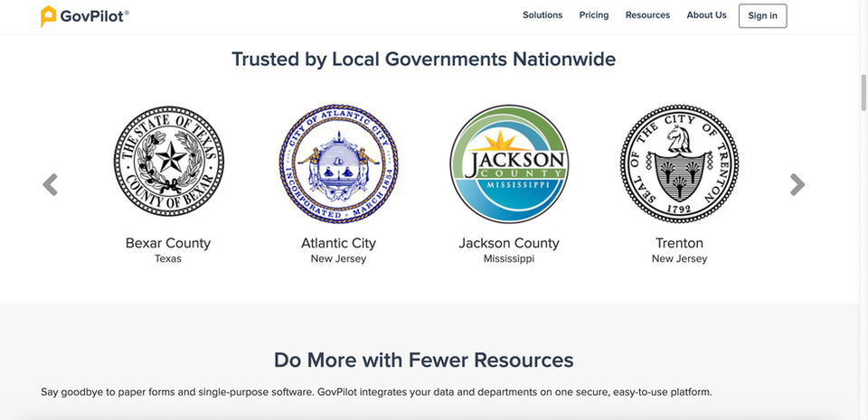Click the "Texas" state label
Viewport: 868px width, 420px height.
coord(168,258)
